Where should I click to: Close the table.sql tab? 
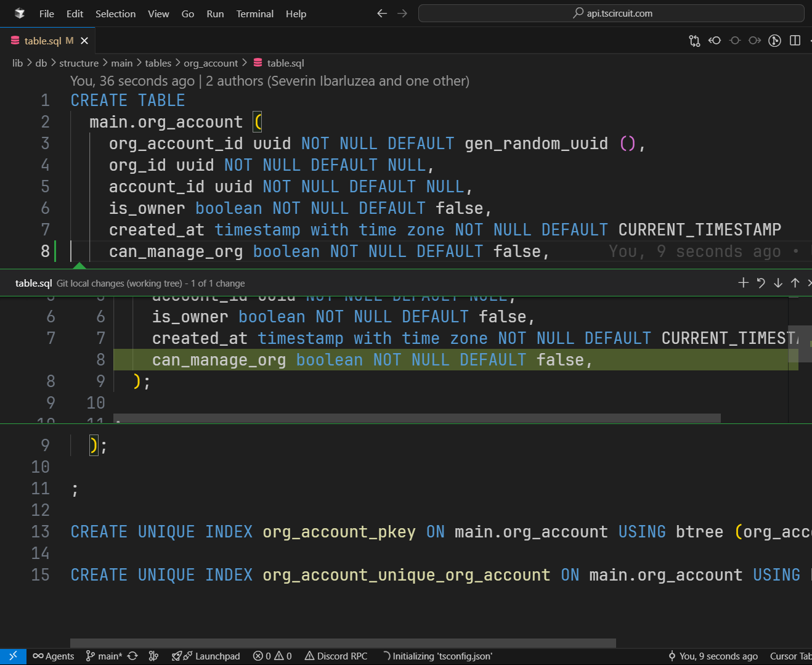[x=84, y=41]
